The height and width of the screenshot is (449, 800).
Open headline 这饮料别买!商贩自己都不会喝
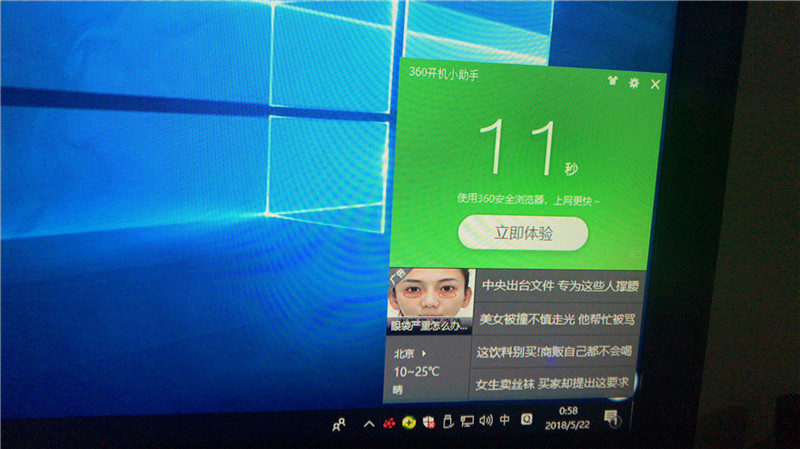554,352
